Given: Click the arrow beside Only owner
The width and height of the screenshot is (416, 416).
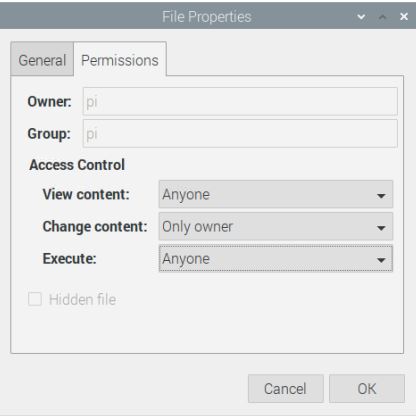Looking at the screenshot, I should (381, 228).
